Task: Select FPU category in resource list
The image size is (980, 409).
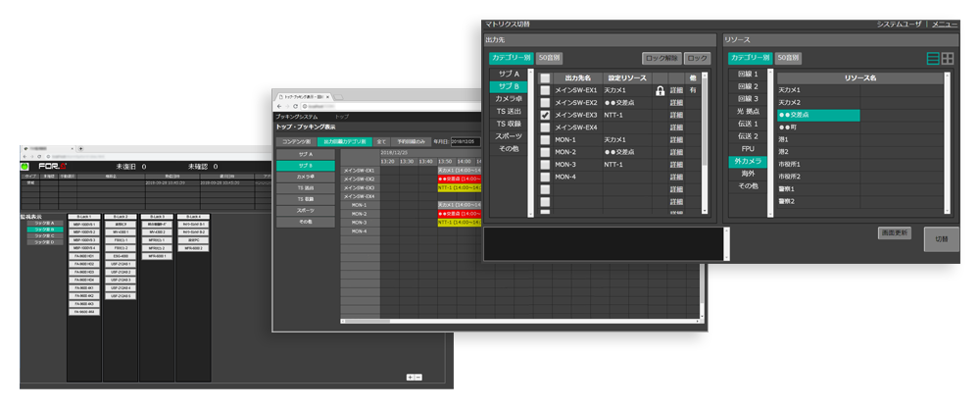Action: 748,148
